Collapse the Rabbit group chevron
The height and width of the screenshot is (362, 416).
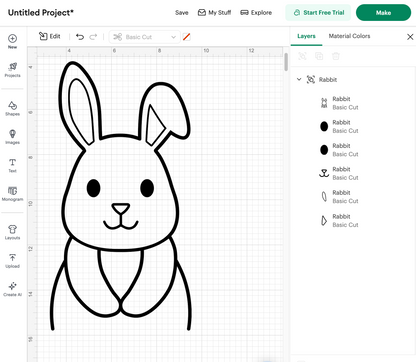click(299, 79)
